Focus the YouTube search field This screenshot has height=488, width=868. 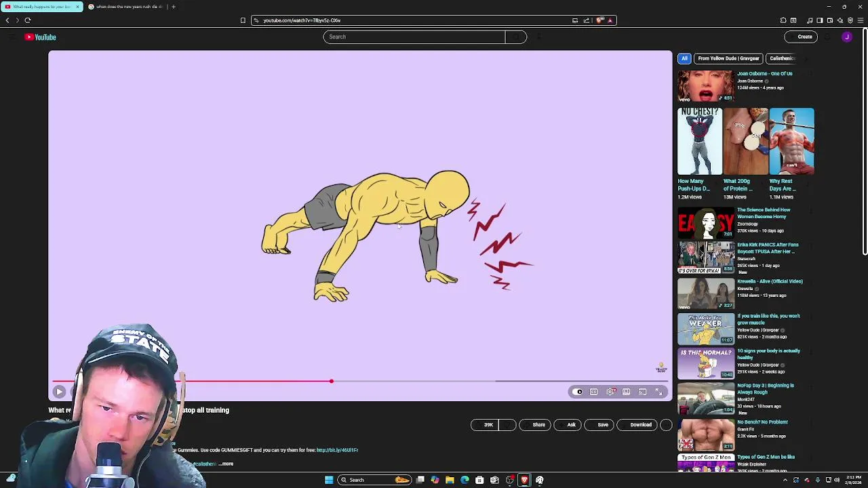[414, 37]
